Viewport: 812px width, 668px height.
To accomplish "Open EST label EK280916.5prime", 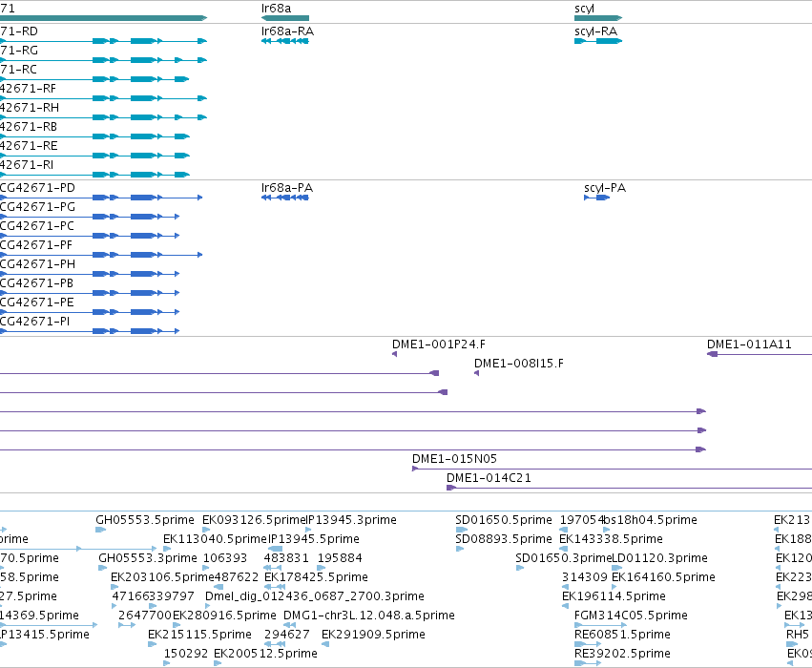I will point(224,616).
